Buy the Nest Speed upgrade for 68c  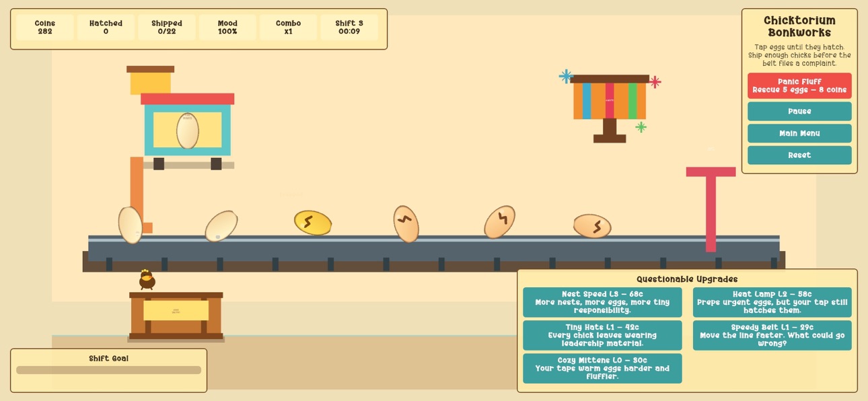click(x=602, y=302)
